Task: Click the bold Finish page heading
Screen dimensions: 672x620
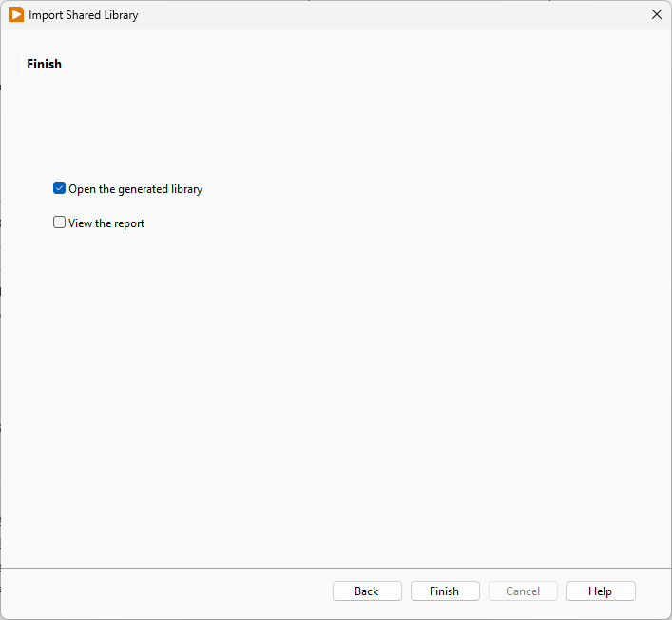Action: pos(44,64)
